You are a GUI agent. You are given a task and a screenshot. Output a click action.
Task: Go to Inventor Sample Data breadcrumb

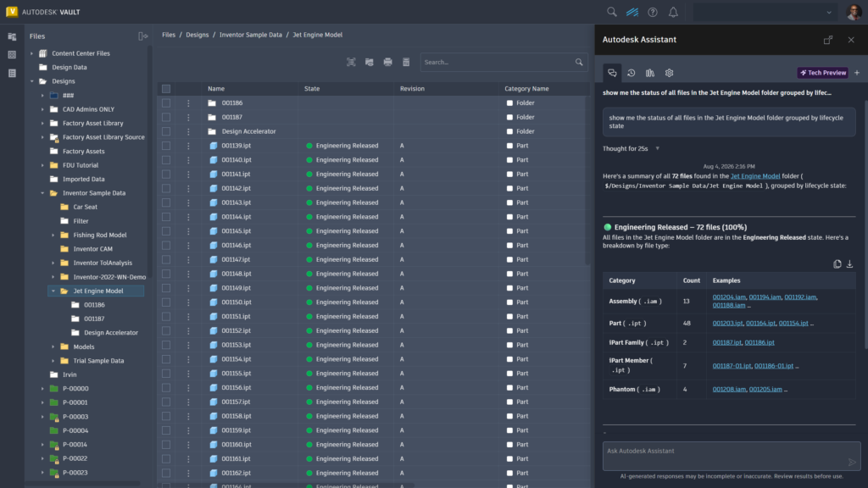[x=251, y=35]
